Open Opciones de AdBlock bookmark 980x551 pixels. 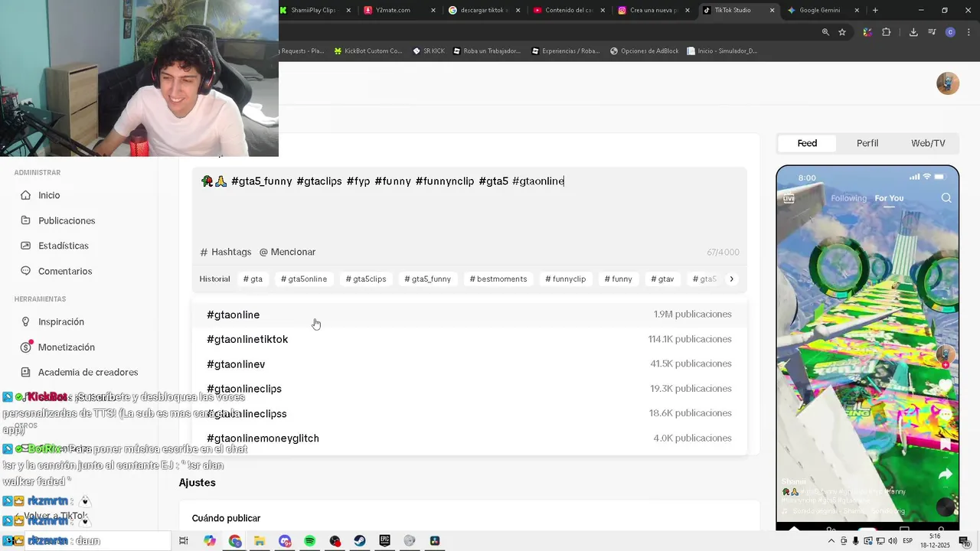644,51
